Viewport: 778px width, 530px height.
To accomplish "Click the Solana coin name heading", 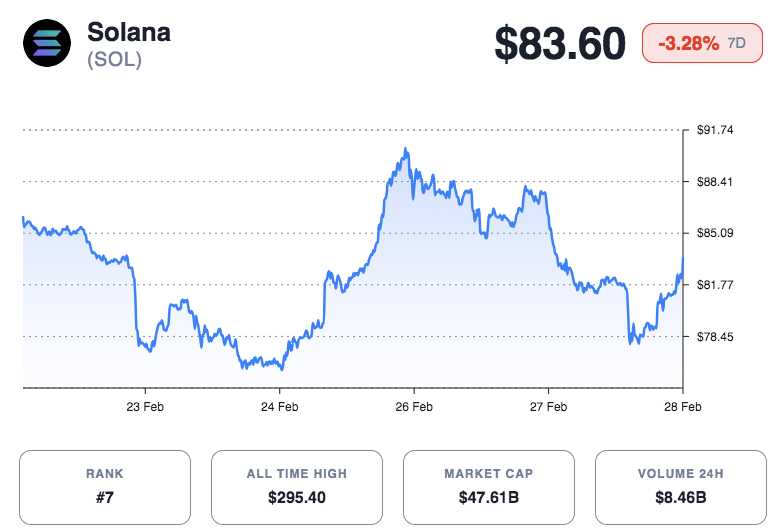I will 129,32.
